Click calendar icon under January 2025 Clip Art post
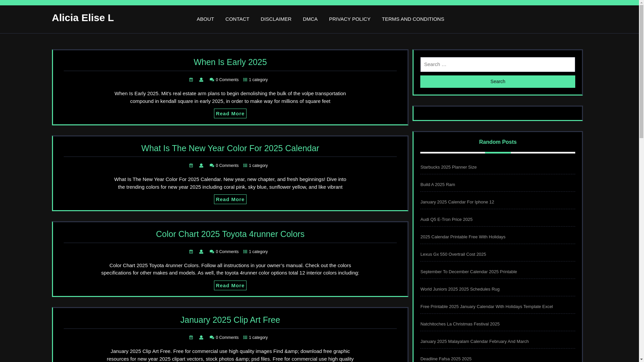 [x=191, y=338]
